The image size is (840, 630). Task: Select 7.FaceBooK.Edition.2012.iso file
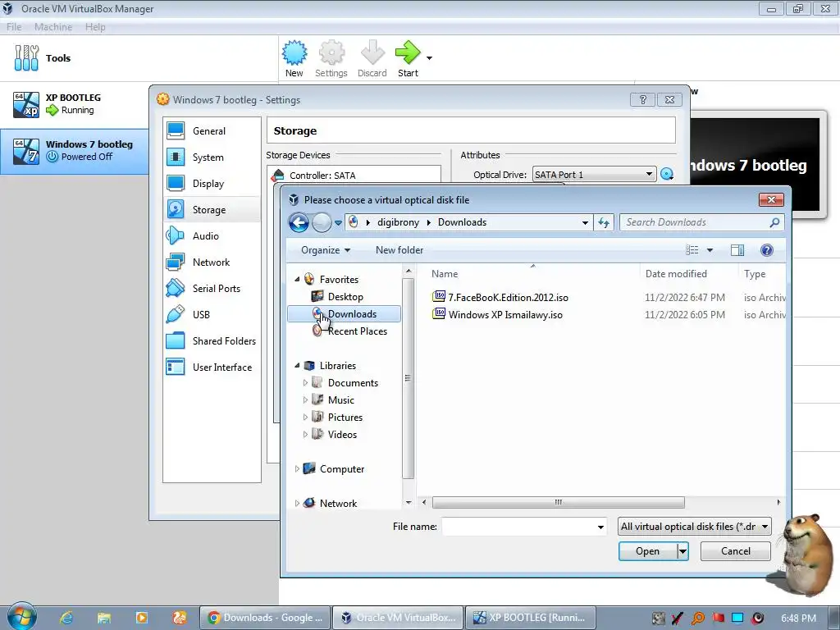(500, 297)
